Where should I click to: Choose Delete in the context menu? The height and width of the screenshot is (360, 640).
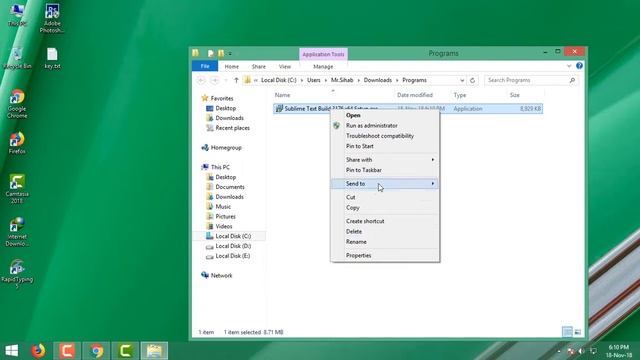385,231
